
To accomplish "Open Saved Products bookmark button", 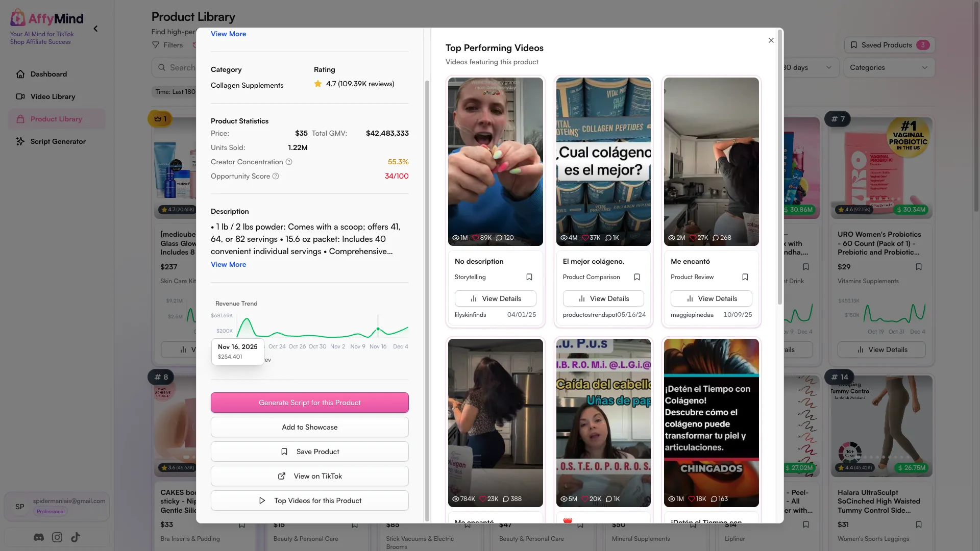I will point(890,45).
